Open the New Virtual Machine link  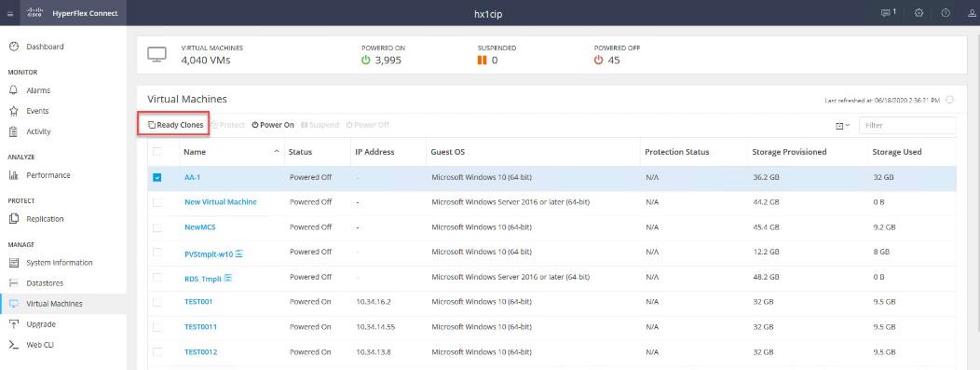(x=221, y=202)
